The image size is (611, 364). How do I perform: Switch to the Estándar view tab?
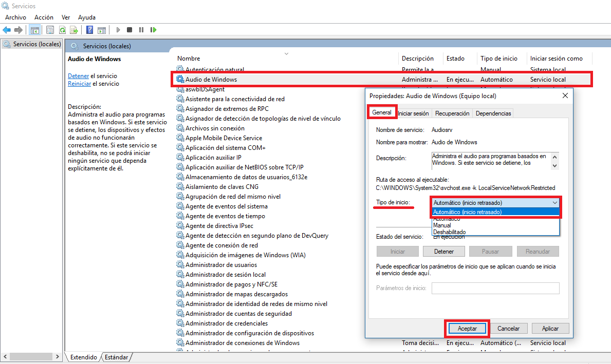(x=116, y=357)
